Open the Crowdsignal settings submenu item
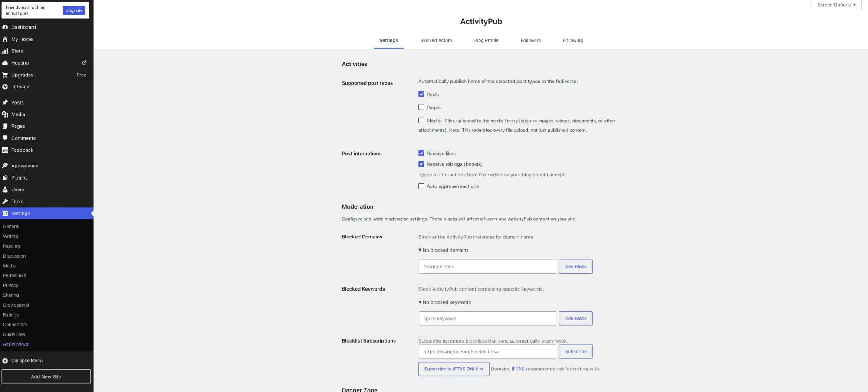This screenshot has height=392, width=868. 16,305
